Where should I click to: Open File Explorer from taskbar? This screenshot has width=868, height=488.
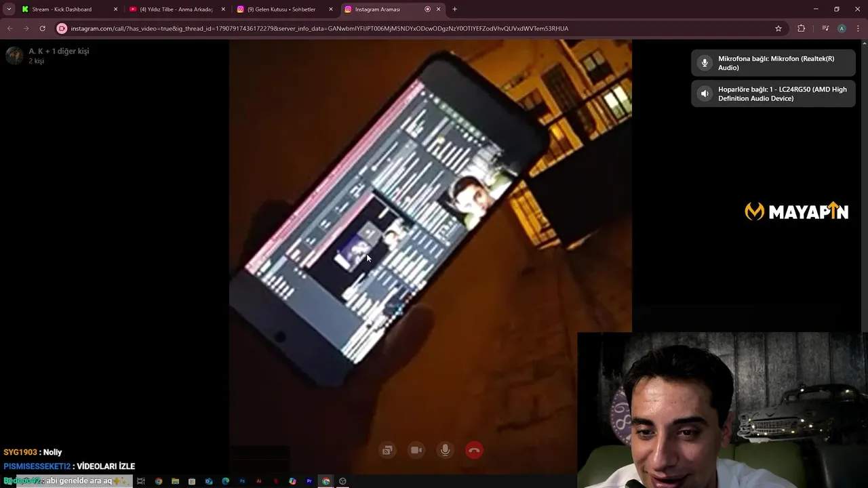point(176,481)
